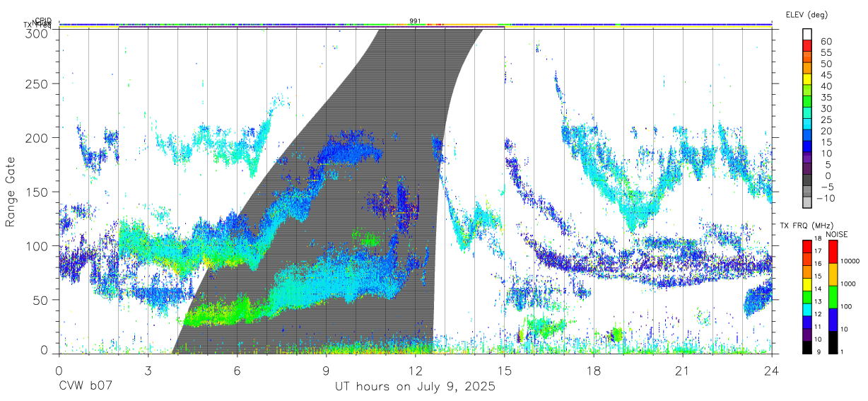Click the '45' label on ELEV colorbar
The width and height of the screenshot is (868, 401).
click(x=826, y=75)
